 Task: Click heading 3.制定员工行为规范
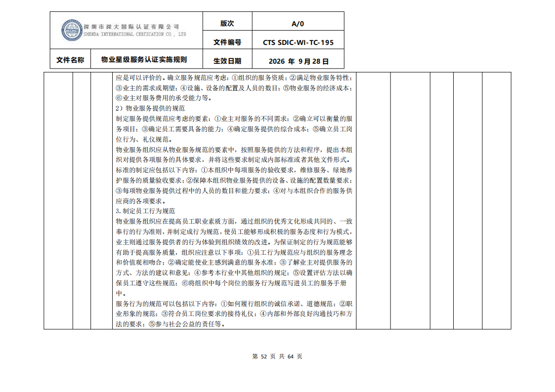145,211
